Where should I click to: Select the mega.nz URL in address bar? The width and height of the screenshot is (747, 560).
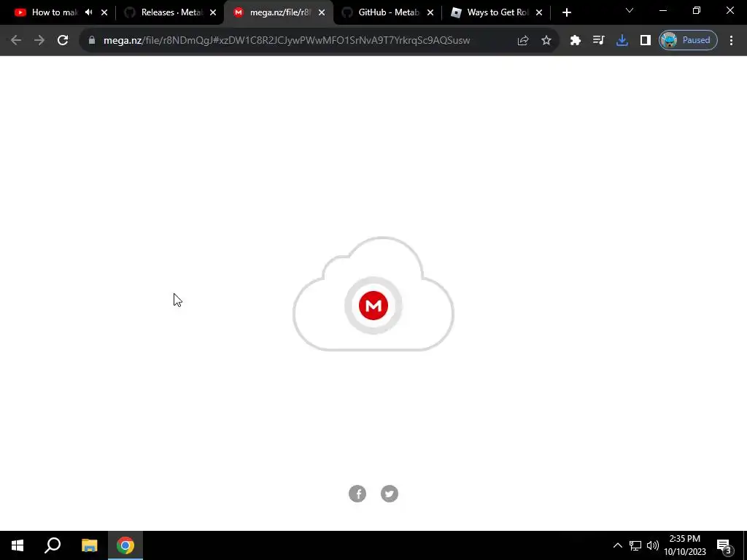(286, 41)
